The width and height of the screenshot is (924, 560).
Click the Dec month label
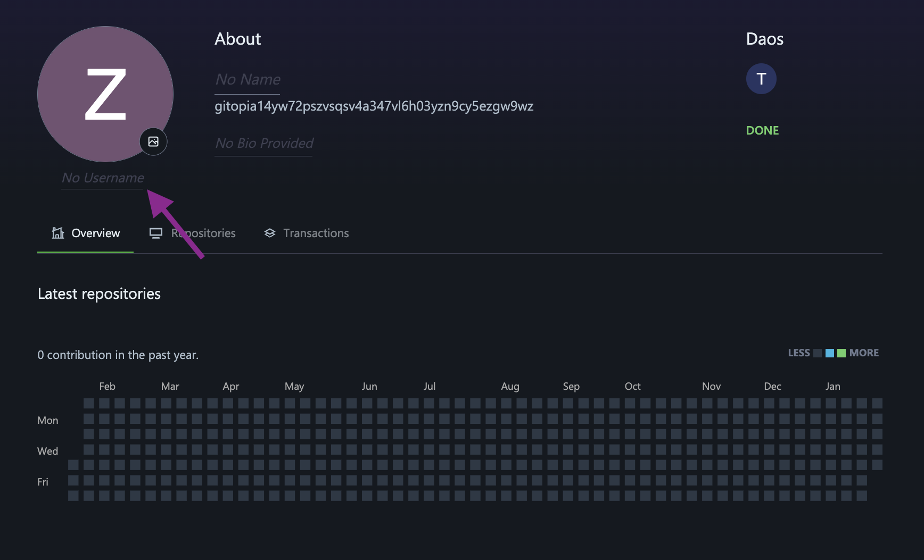click(772, 386)
